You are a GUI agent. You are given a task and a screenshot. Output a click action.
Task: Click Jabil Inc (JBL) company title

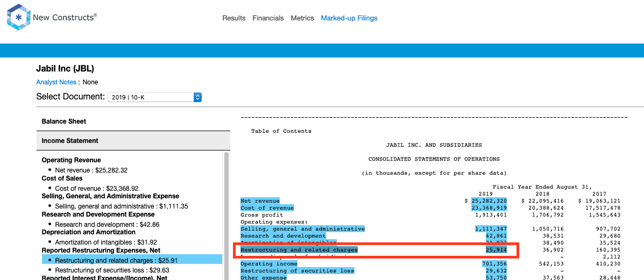tap(65, 69)
